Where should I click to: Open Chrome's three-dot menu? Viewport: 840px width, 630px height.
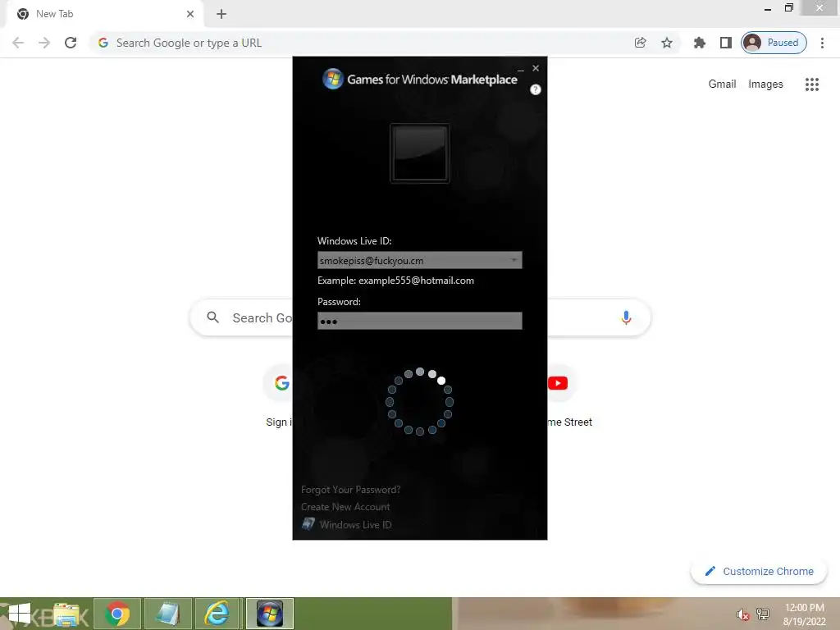pos(822,43)
